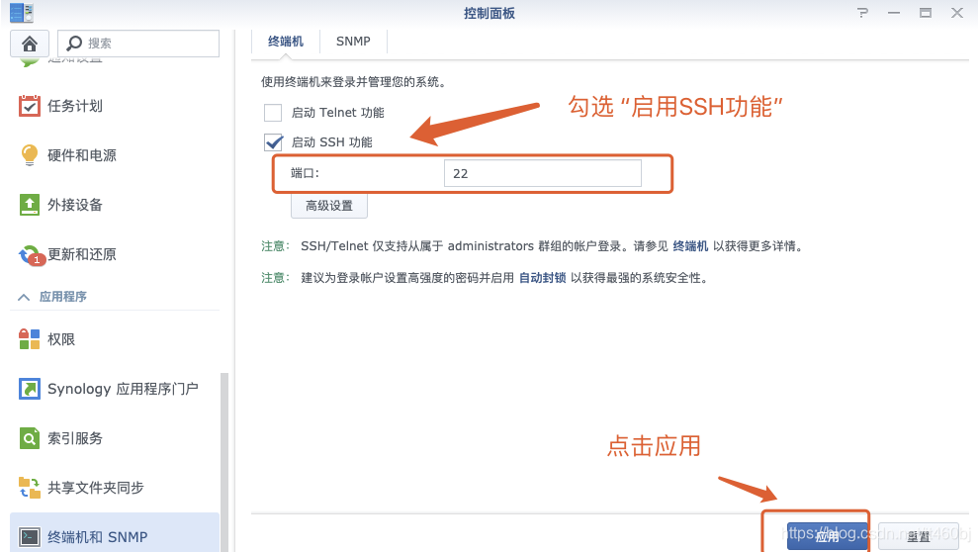Click the SSH port input field
Image resolution: width=980 pixels, height=552 pixels.
coord(543,173)
